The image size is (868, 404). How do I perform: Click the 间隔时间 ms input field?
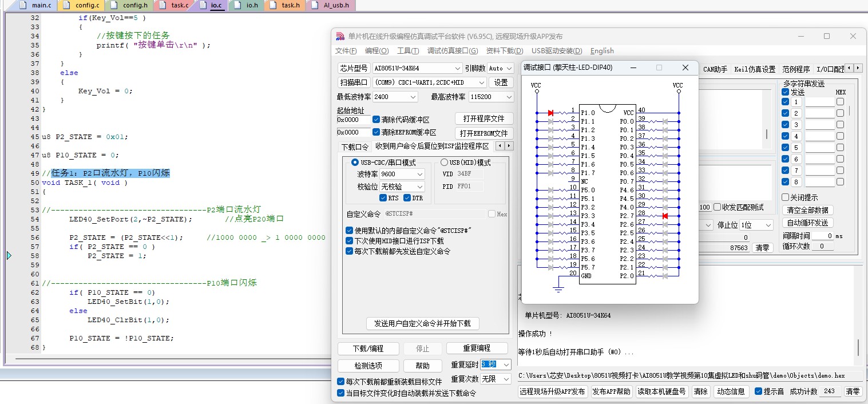click(x=823, y=236)
